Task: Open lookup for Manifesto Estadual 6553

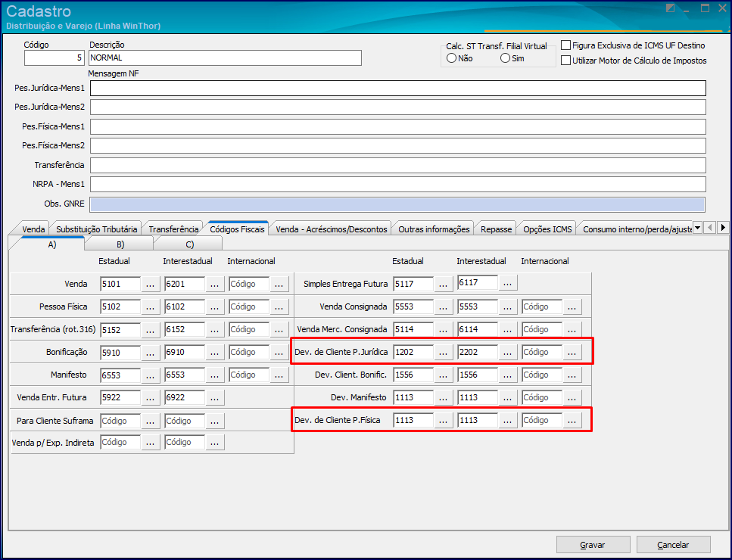Action: pyautogui.click(x=150, y=375)
